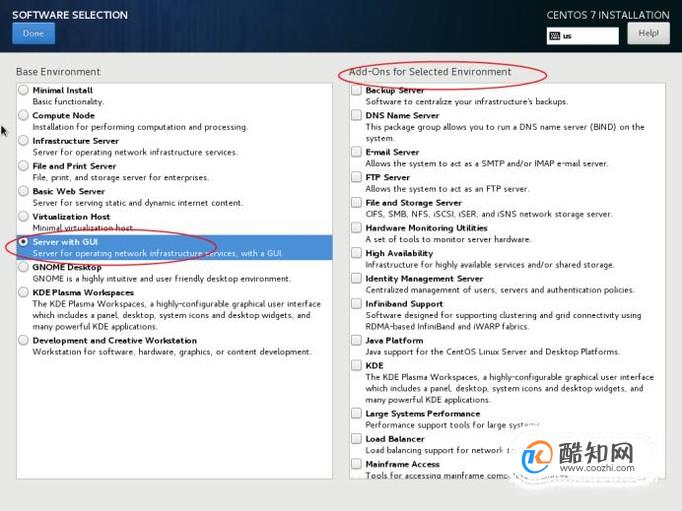Check the Identity Management Server add-on
The height and width of the screenshot is (511, 682).
coord(356,278)
